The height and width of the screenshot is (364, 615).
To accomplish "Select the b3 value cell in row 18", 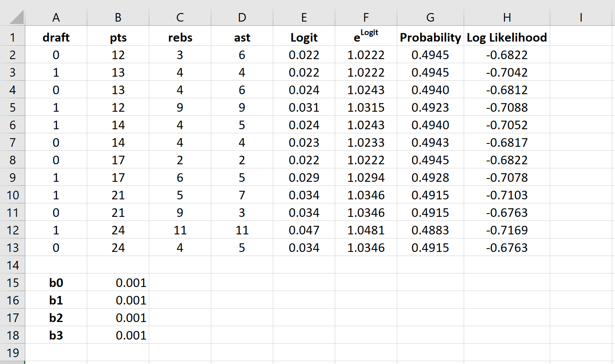I will pyautogui.click(x=118, y=335).
